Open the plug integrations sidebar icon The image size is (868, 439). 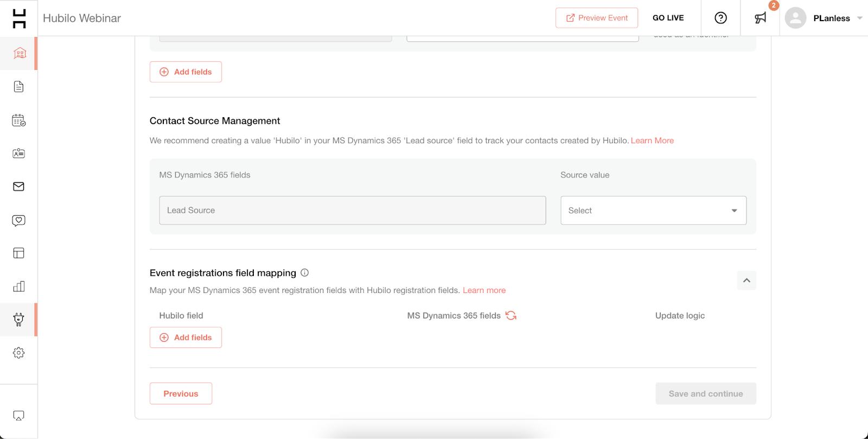click(x=18, y=320)
